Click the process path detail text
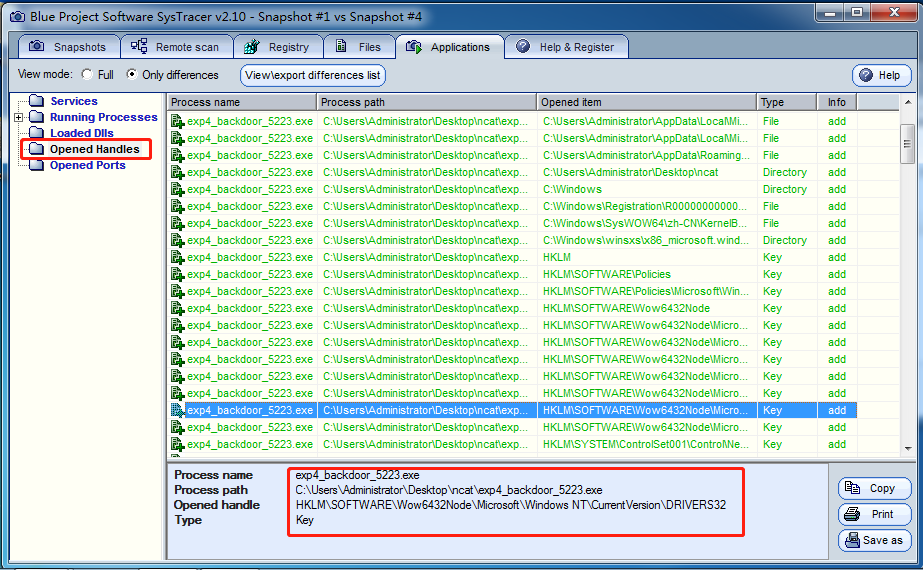 [x=449, y=490]
